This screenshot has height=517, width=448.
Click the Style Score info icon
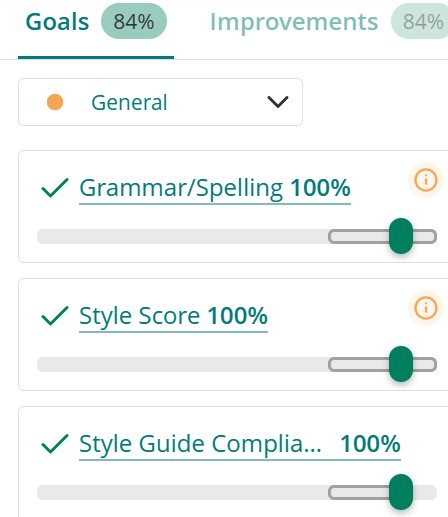426,308
